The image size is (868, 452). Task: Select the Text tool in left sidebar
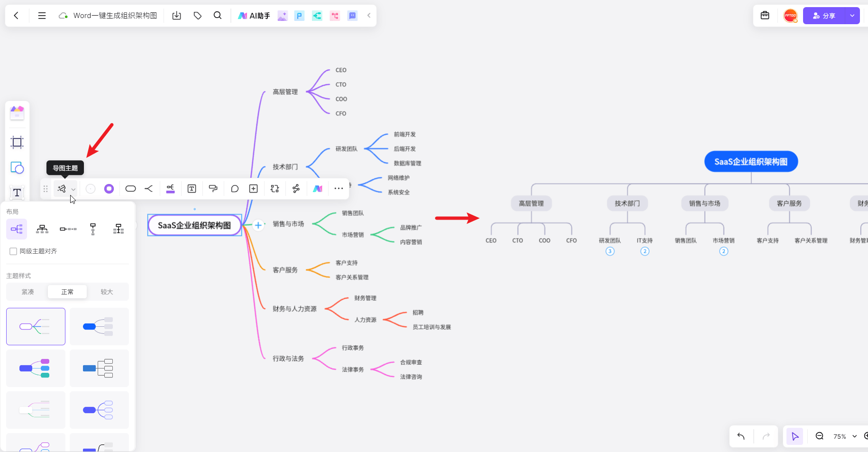(17, 193)
